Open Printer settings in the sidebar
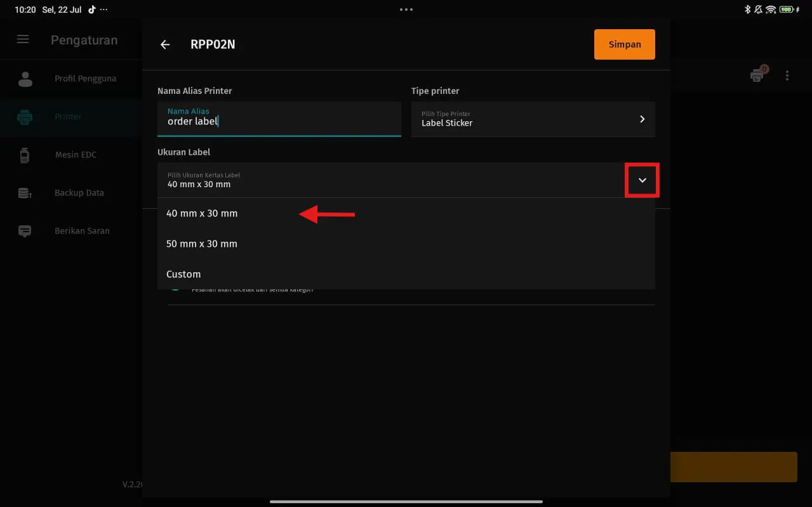Screen dimensions: 812x507 pyautogui.click(x=68, y=117)
